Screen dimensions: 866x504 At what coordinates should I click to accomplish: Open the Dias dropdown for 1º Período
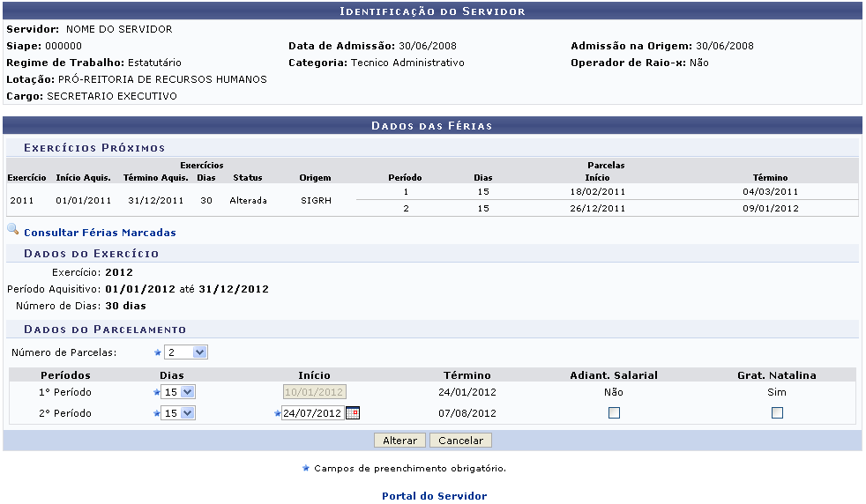tap(178, 392)
